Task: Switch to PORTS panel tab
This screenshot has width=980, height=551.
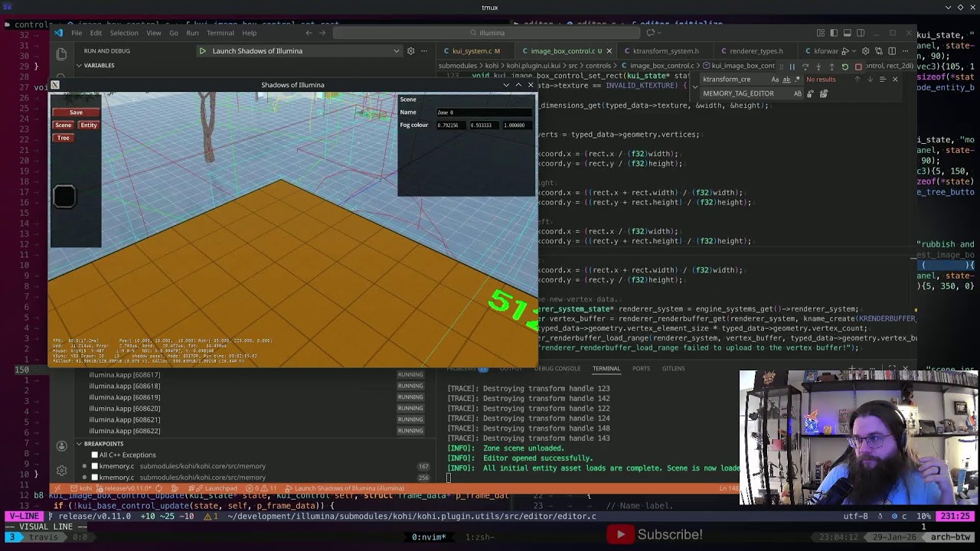Action: point(641,369)
